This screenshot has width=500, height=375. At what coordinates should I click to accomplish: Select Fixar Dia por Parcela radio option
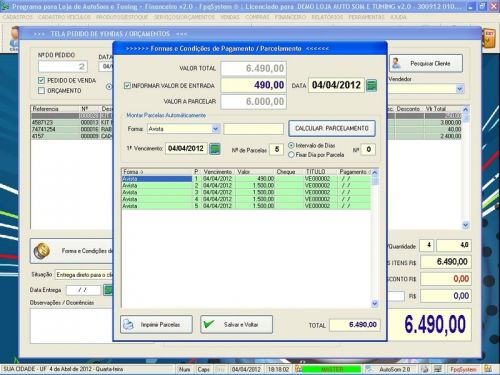pos(291,155)
